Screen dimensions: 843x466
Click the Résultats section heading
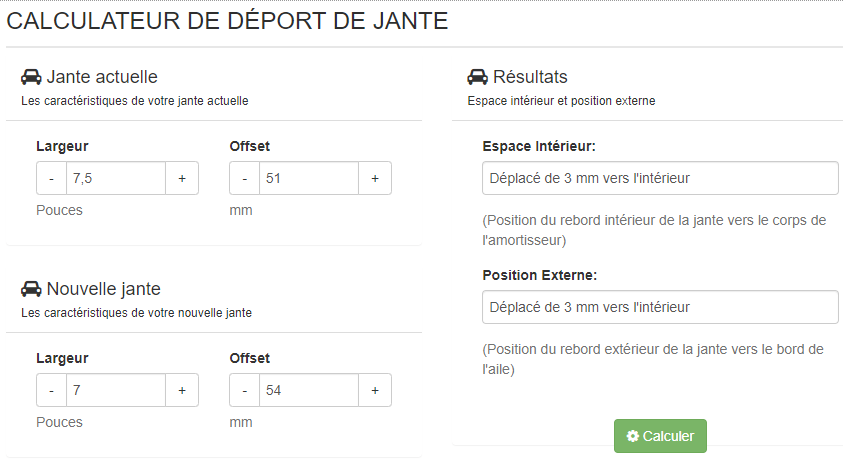(x=530, y=77)
